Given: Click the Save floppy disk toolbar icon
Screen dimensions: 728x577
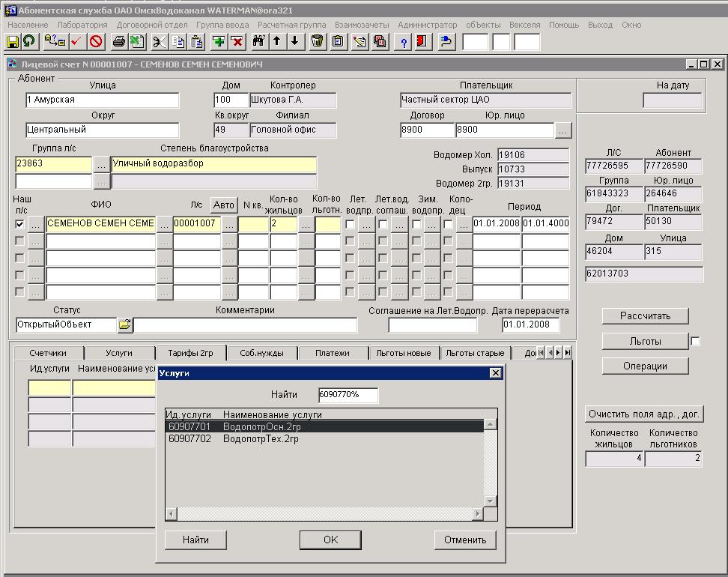Looking at the screenshot, I should (13, 41).
